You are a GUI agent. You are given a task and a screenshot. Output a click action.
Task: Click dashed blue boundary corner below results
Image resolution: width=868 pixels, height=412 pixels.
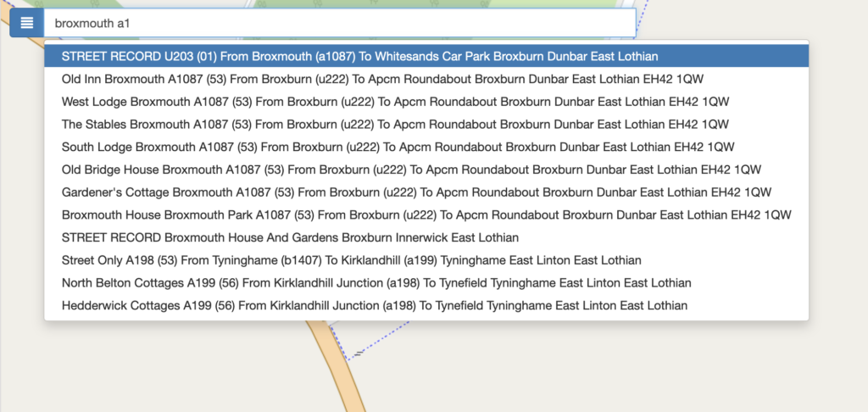[348, 361]
